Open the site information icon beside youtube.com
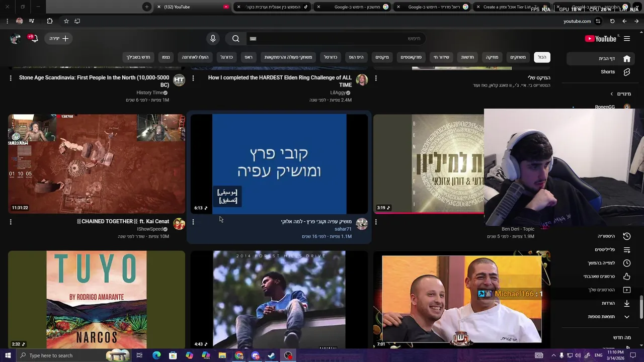Image resolution: width=644 pixels, height=362 pixels. coord(598,21)
